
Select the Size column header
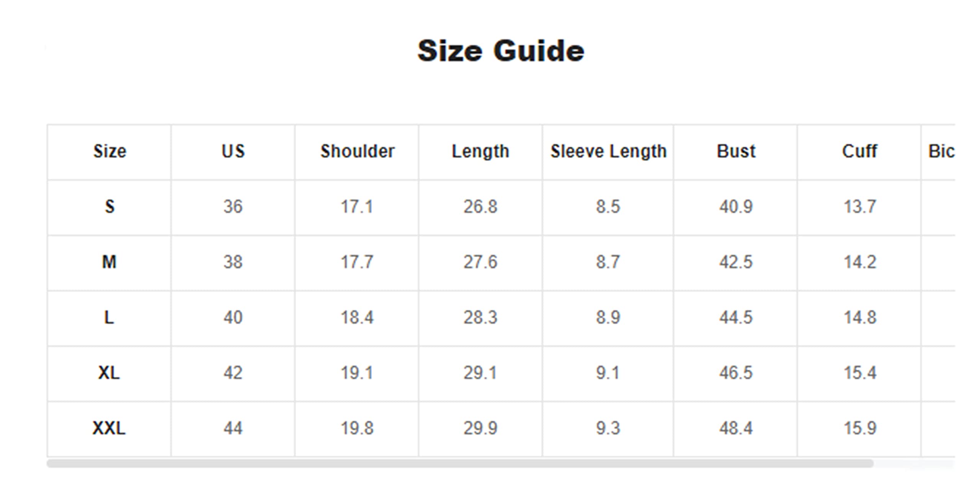click(109, 151)
